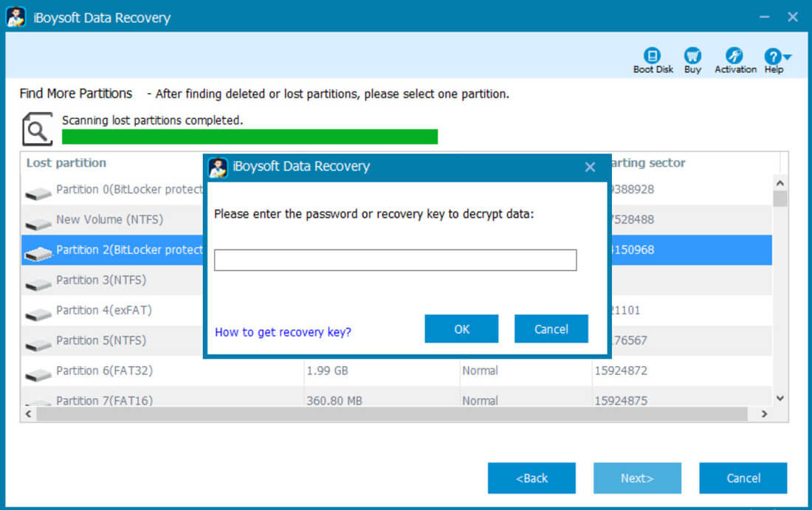Viewport: 812px width, 510px height.
Task: Click the horizontal scrollbar track
Action: coord(392,414)
